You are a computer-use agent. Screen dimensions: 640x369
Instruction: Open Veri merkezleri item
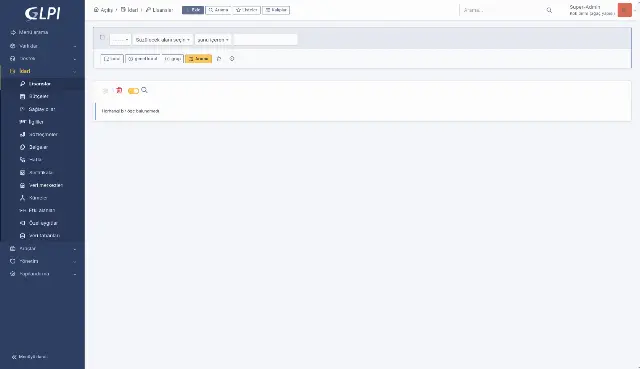coord(42,185)
